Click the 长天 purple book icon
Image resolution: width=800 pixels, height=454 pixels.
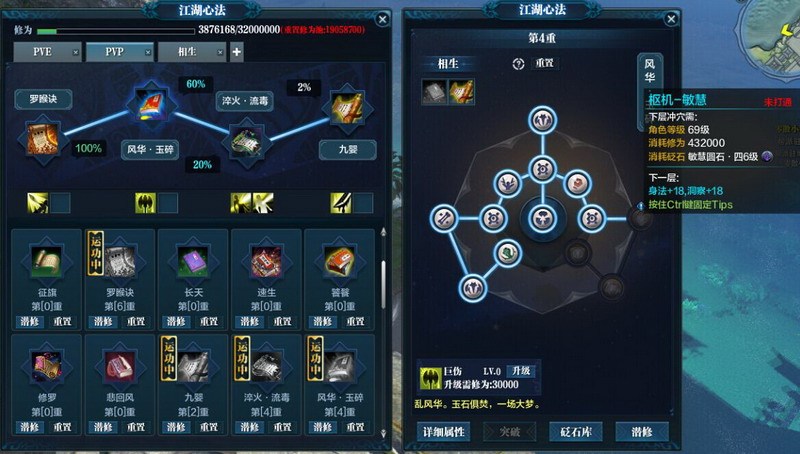[193, 261]
